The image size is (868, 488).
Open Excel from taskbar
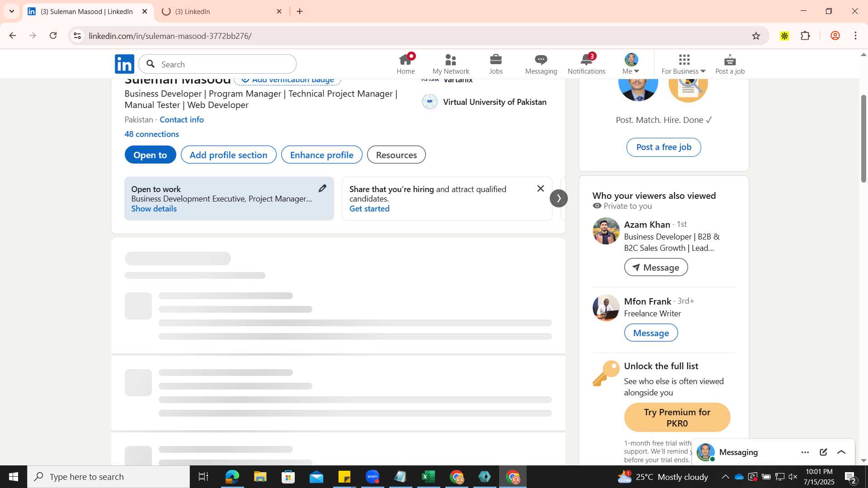(x=429, y=477)
